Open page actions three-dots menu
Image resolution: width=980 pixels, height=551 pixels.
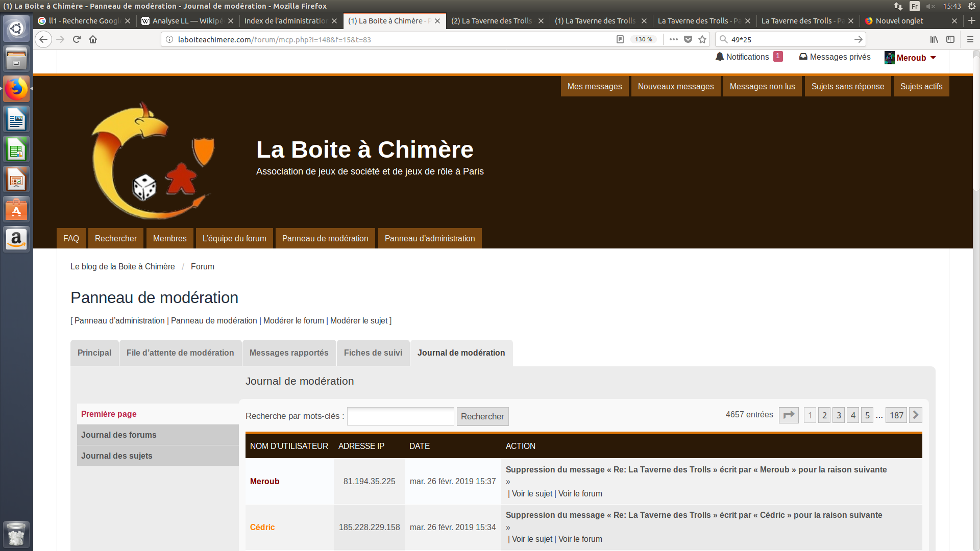pos(674,39)
